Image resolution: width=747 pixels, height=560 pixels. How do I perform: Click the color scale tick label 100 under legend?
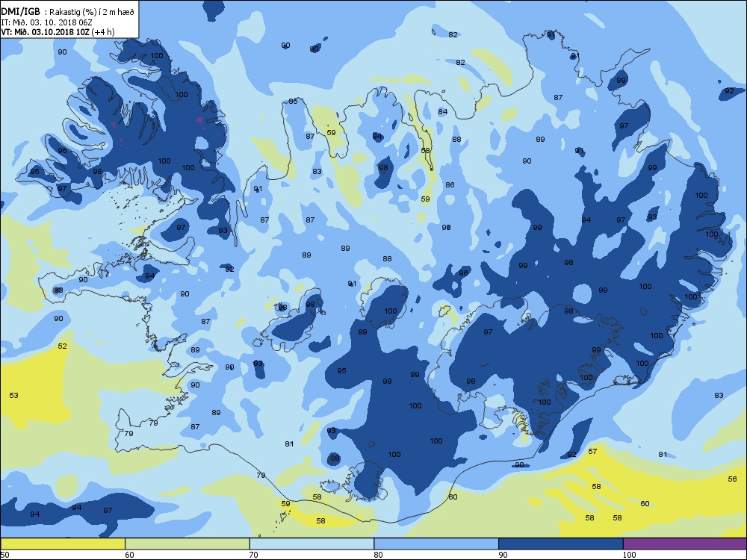point(629,555)
